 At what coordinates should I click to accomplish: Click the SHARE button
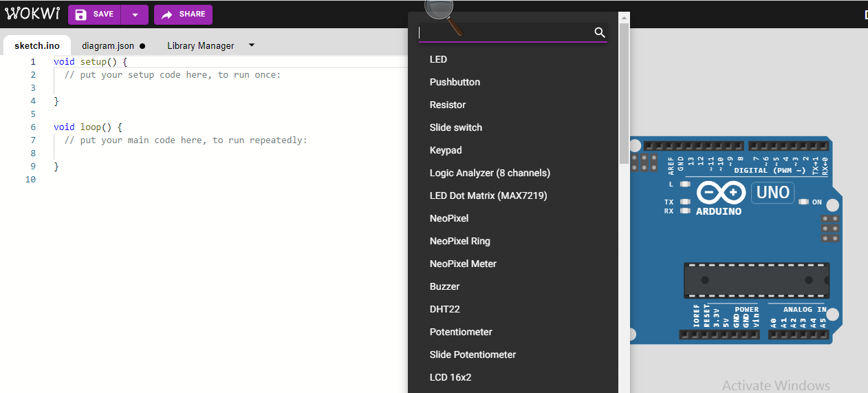[183, 14]
